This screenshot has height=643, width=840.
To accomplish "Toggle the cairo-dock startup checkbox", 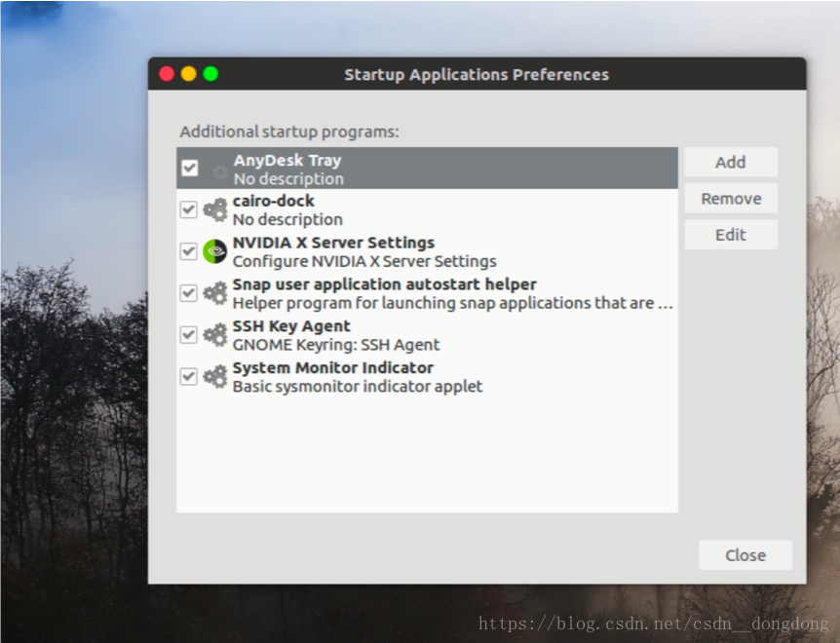I will pyautogui.click(x=189, y=209).
